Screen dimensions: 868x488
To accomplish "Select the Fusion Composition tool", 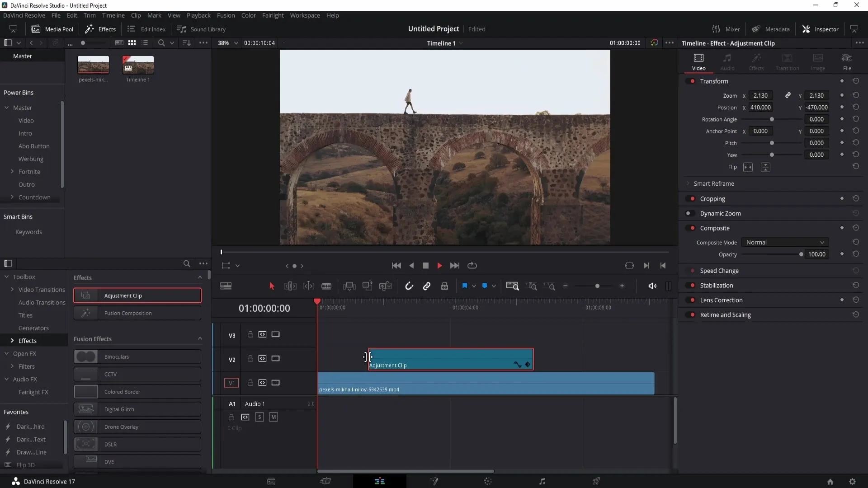I will (x=137, y=313).
